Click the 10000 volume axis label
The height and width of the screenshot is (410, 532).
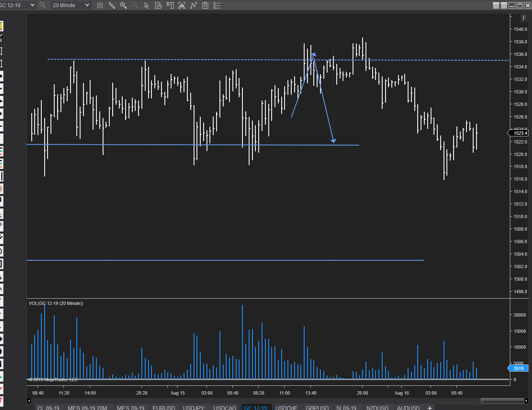point(519,347)
